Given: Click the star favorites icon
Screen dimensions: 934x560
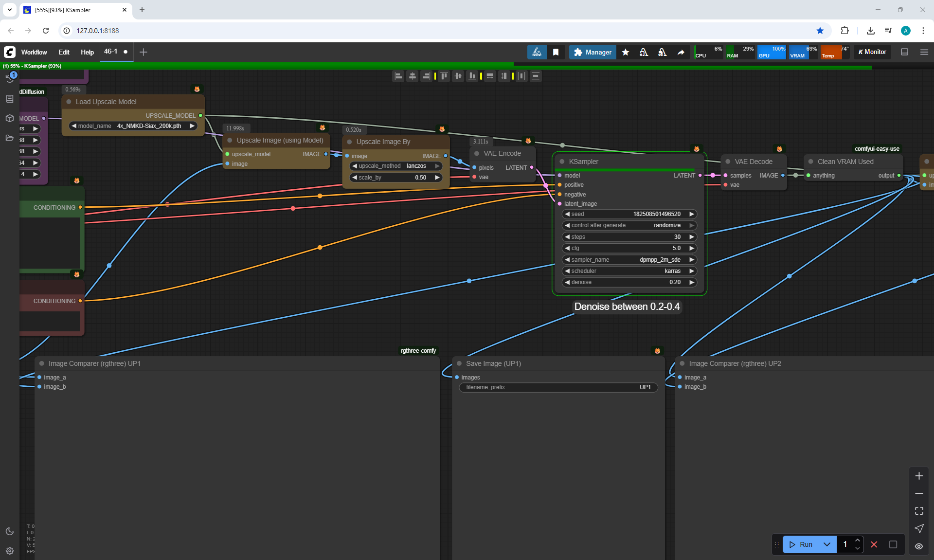Looking at the screenshot, I should [626, 52].
